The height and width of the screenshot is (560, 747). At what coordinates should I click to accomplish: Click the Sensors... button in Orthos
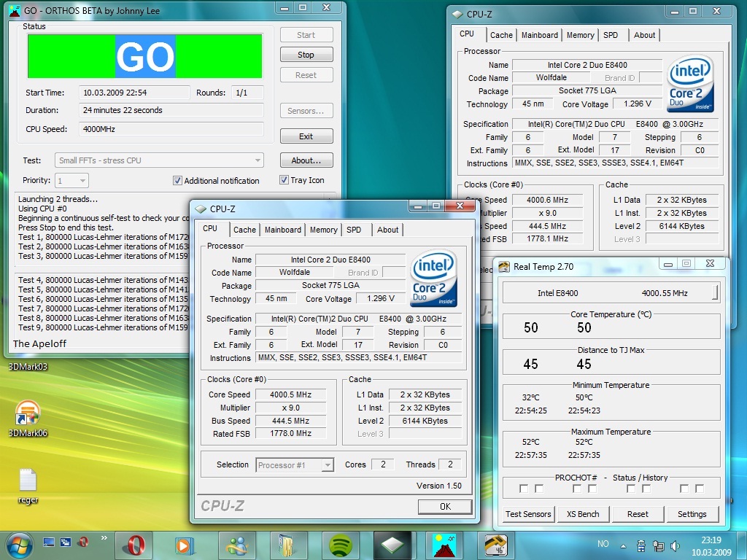[x=306, y=111]
